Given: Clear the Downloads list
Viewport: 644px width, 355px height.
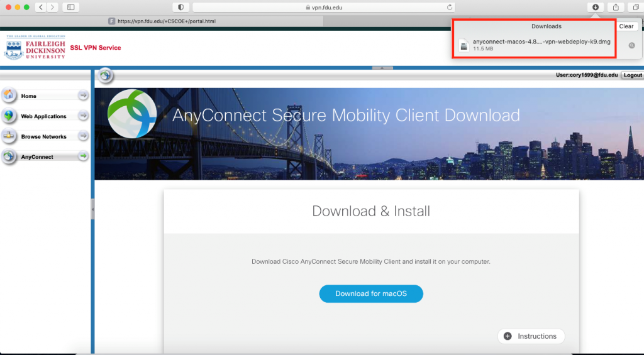Looking at the screenshot, I should pos(626,26).
